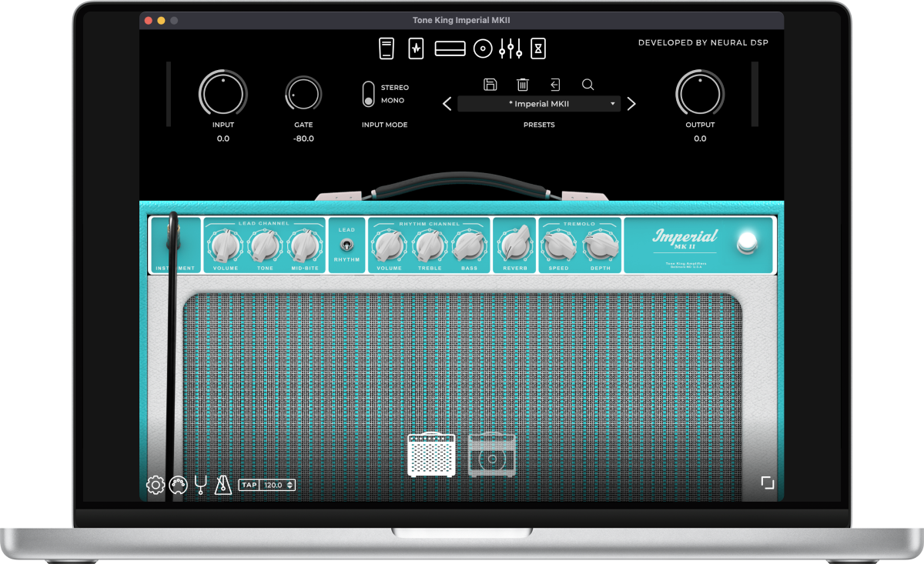The image size is (924, 564).
Task: Click the Lead Channel VOLUME knob
Action: 226,245
